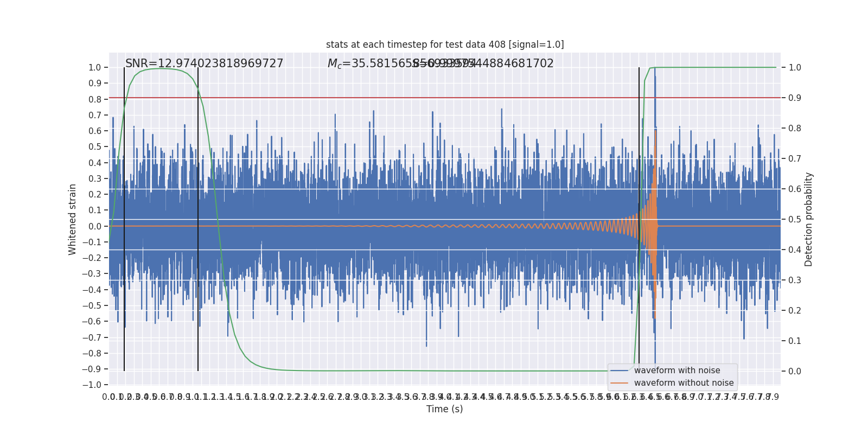Click the blue line sample in legend

(x=620, y=371)
